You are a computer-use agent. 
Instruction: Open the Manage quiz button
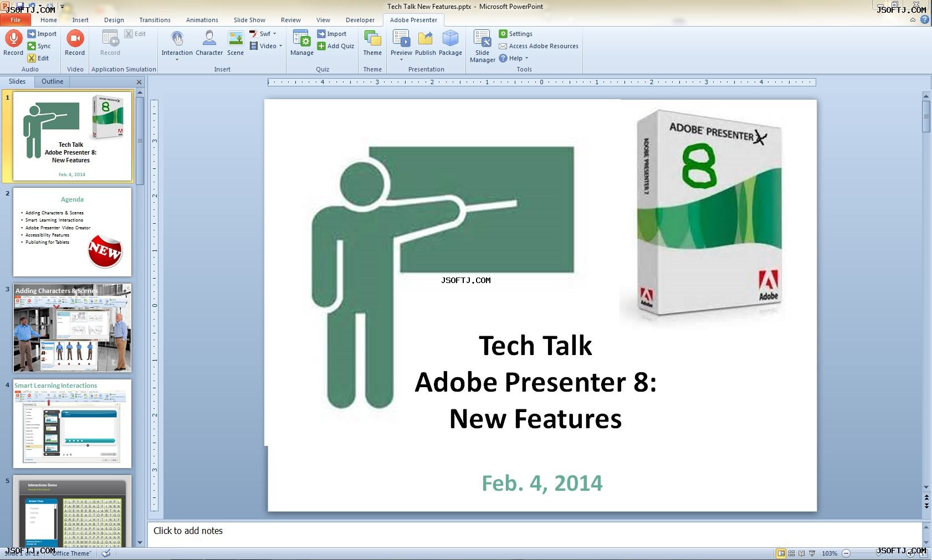(301, 43)
